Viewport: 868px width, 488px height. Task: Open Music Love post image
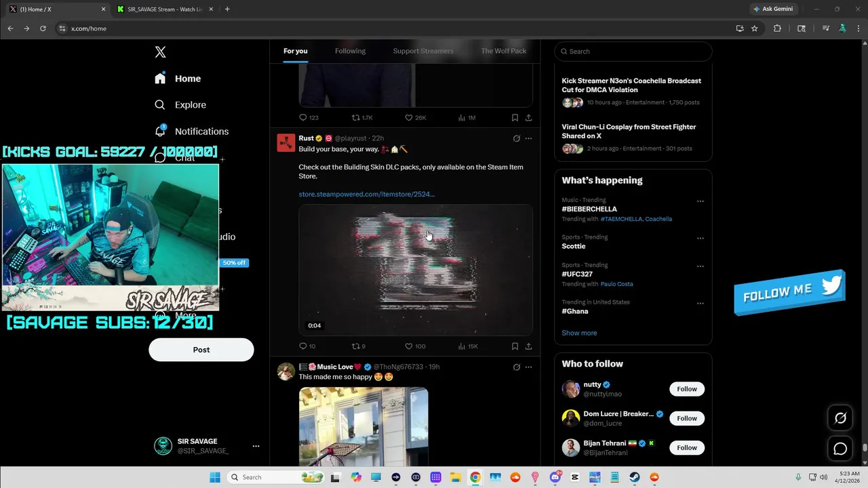[x=363, y=426]
